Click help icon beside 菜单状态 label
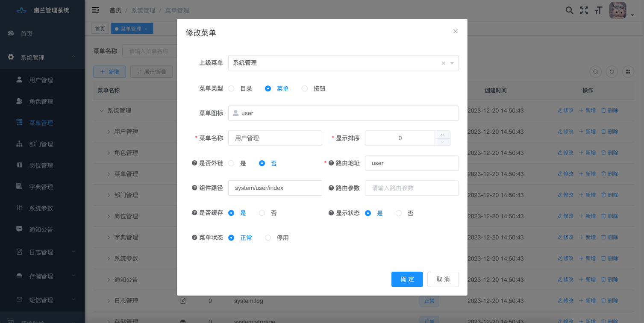Screen dimensions: 644x323 pos(194,238)
